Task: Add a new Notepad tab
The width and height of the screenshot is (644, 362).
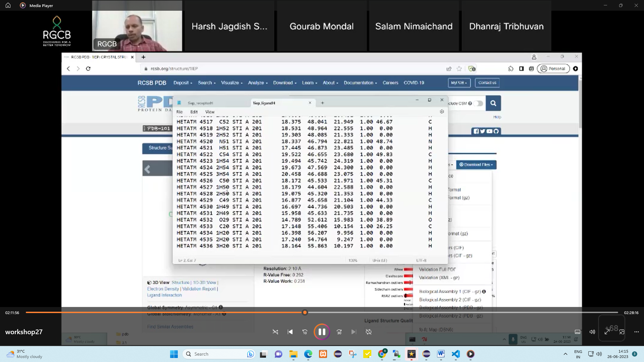Action: 322,103
